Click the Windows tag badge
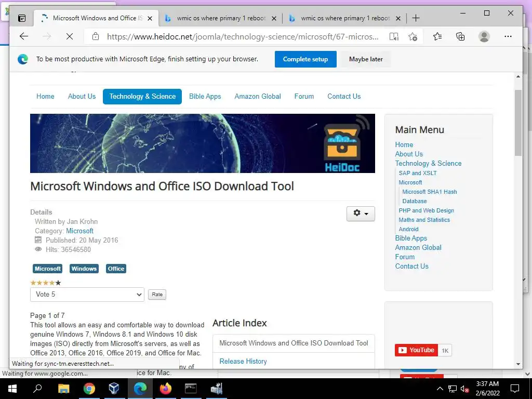Viewport: 532px width, 399px height. coord(84,269)
